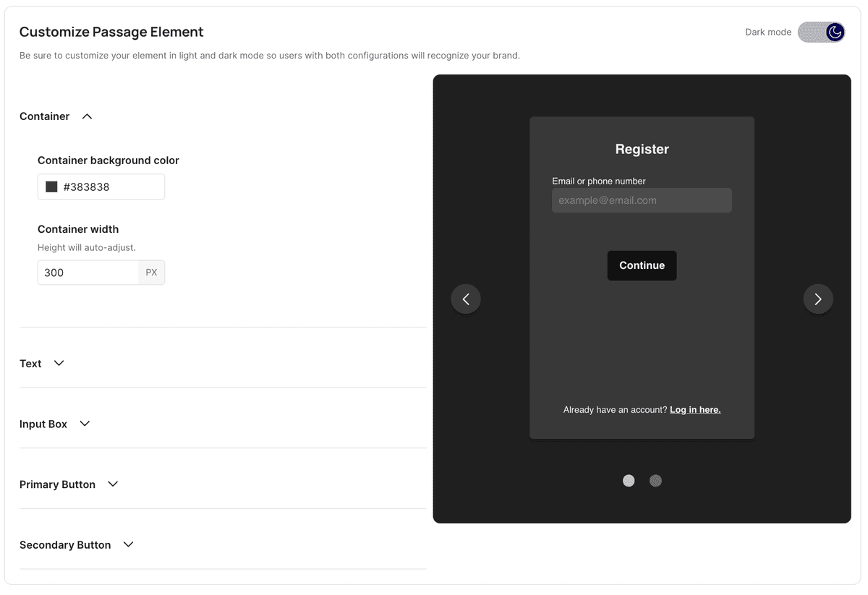Expand the Primary Button section
The width and height of the screenshot is (868, 595).
113,484
